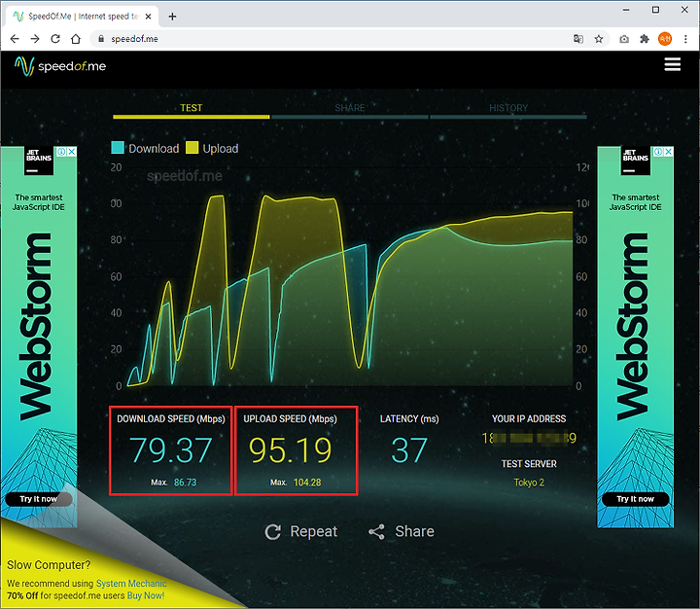Screen dimensions: 700x609
Task: Bookmark this page with star icon
Action: pos(599,39)
